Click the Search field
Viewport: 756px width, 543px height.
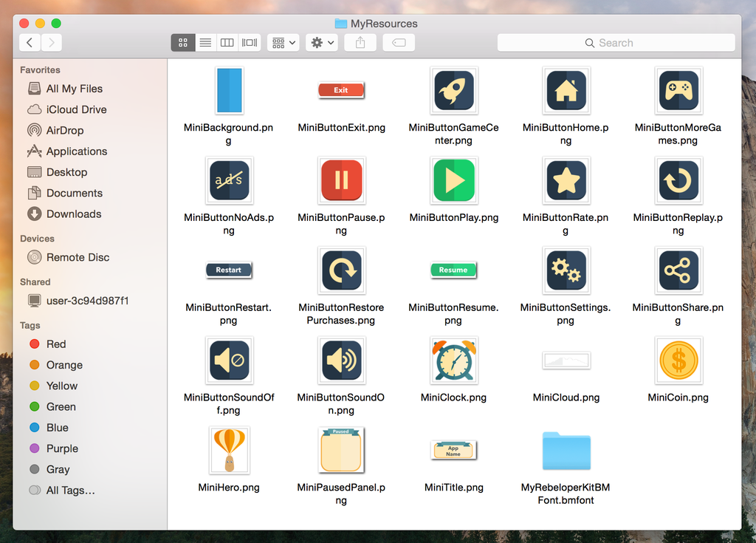click(x=616, y=42)
